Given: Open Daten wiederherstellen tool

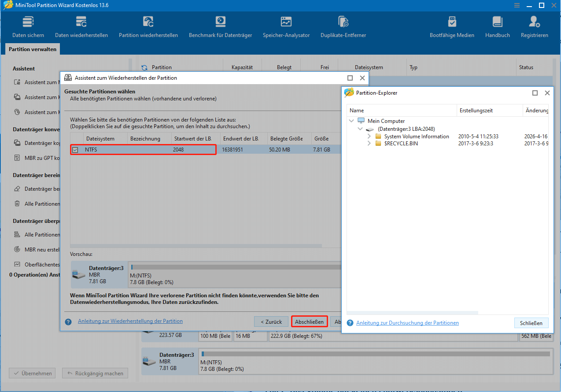Looking at the screenshot, I should [x=81, y=27].
